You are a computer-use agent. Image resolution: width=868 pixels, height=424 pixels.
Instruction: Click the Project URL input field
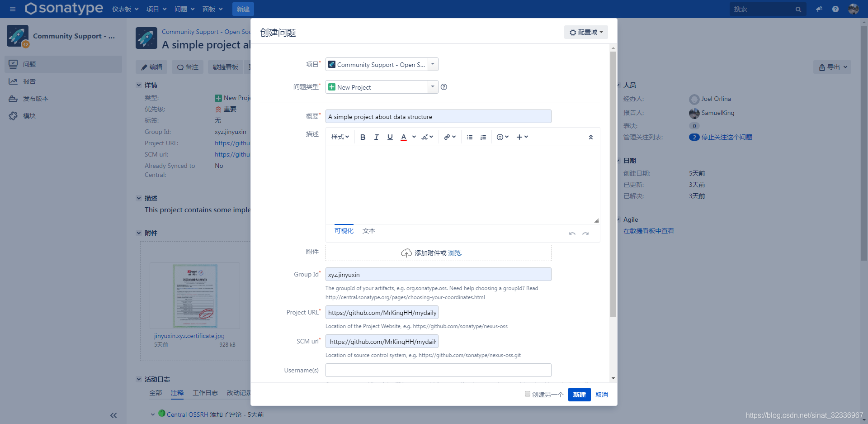click(382, 313)
